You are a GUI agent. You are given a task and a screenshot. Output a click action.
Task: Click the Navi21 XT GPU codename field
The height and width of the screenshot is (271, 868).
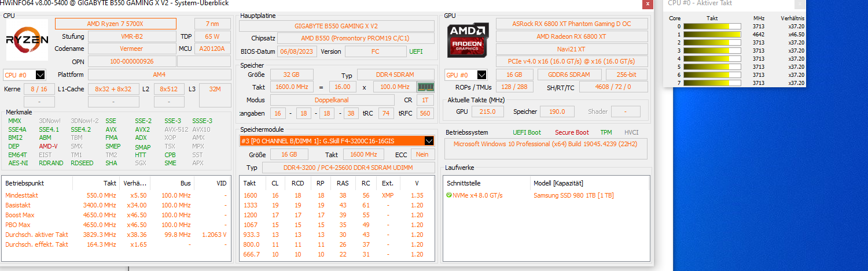(x=571, y=49)
